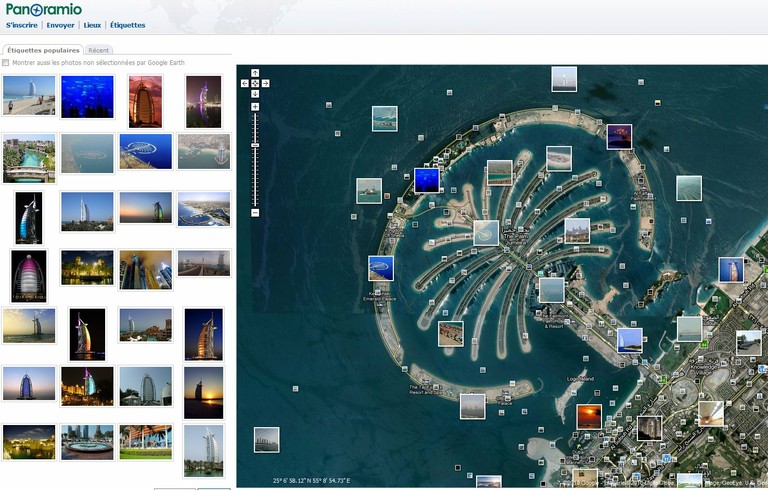This screenshot has width=768, height=490.
Task: Switch to the Récent tab
Action: tap(98, 50)
